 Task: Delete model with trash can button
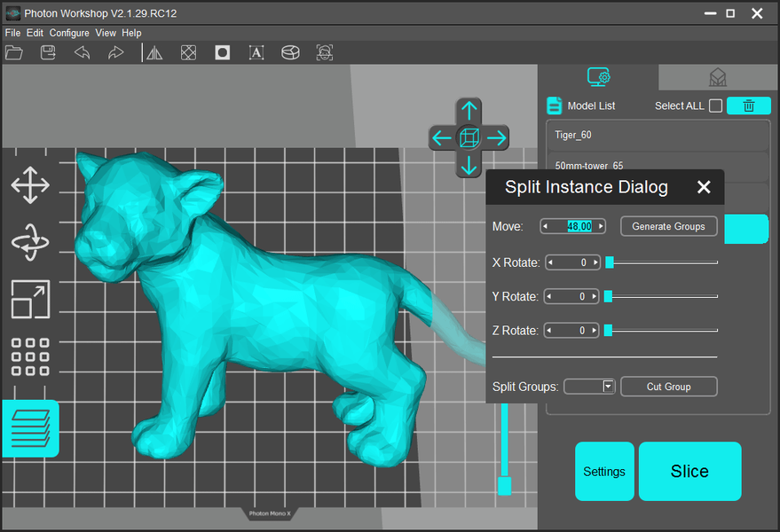point(748,106)
